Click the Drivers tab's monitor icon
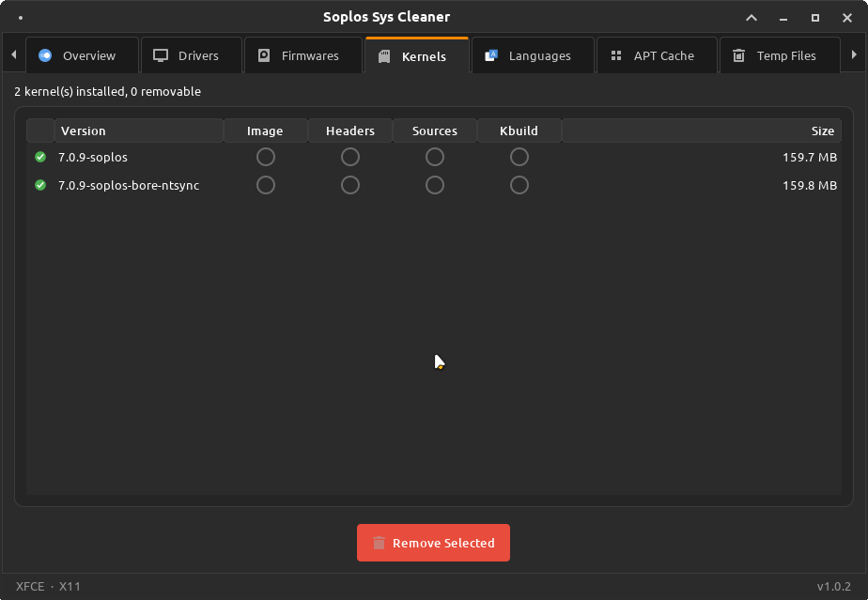This screenshot has height=600, width=868. (161, 55)
